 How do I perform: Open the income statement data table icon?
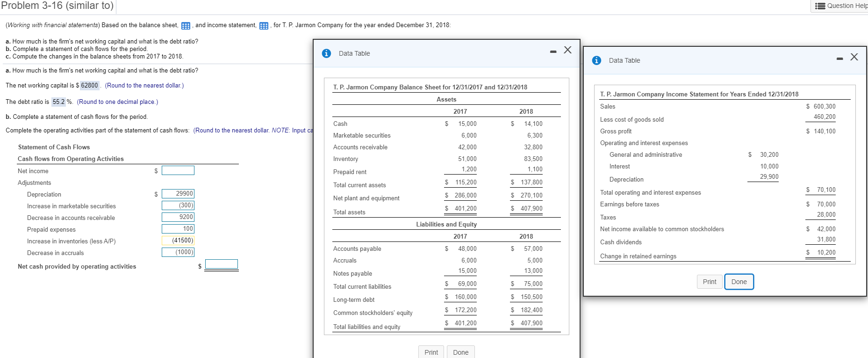pyautogui.click(x=264, y=26)
